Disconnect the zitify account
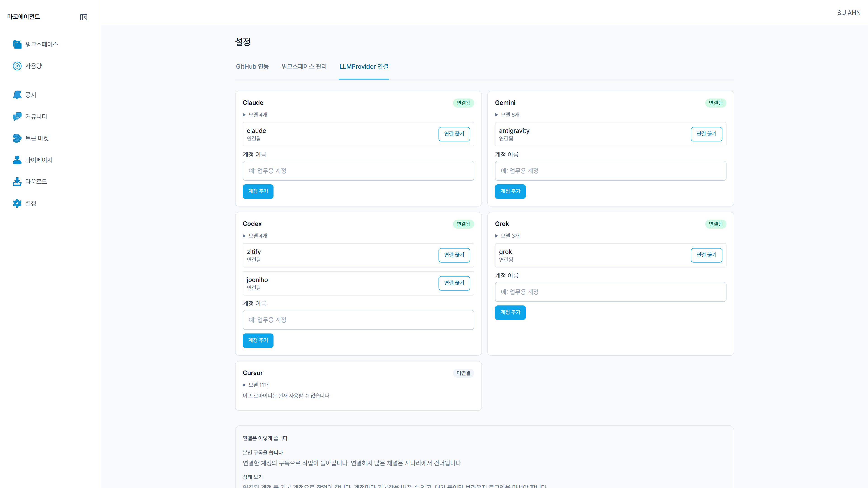 (454, 255)
